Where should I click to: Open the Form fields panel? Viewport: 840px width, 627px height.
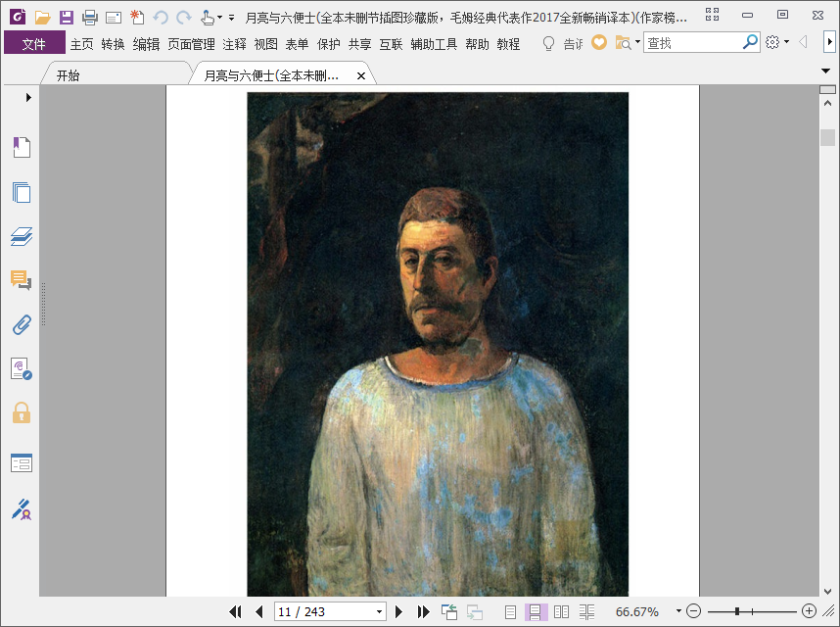(x=22, y=463)
